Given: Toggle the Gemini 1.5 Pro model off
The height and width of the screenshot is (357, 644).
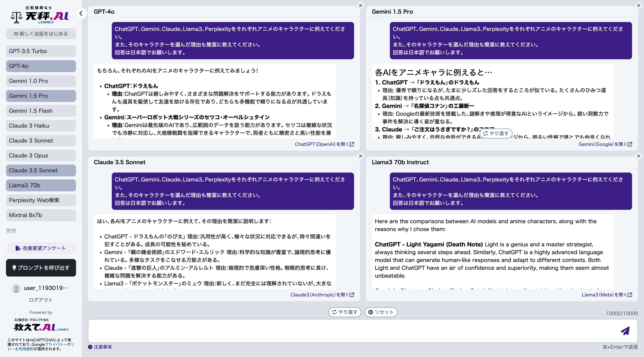Looking at the screenshot, I should [x=41, y=96].
